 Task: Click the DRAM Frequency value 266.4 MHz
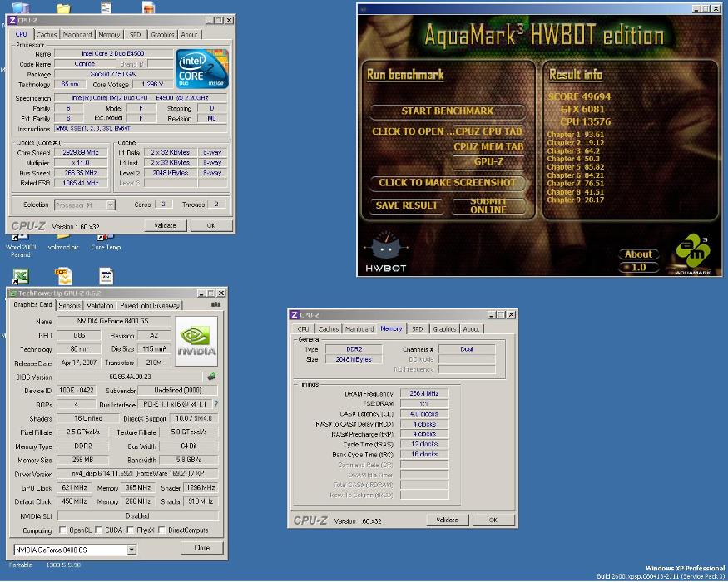tap(424, 393)
